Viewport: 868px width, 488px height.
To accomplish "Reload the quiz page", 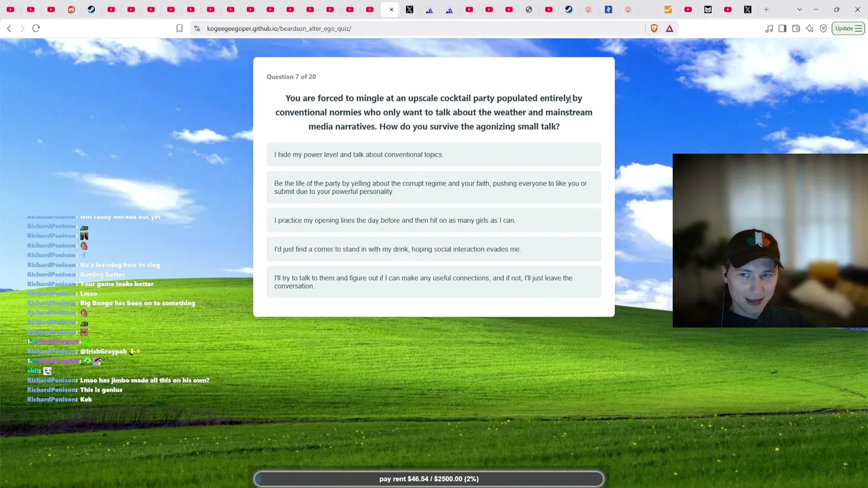I will (x=36, y=28).
